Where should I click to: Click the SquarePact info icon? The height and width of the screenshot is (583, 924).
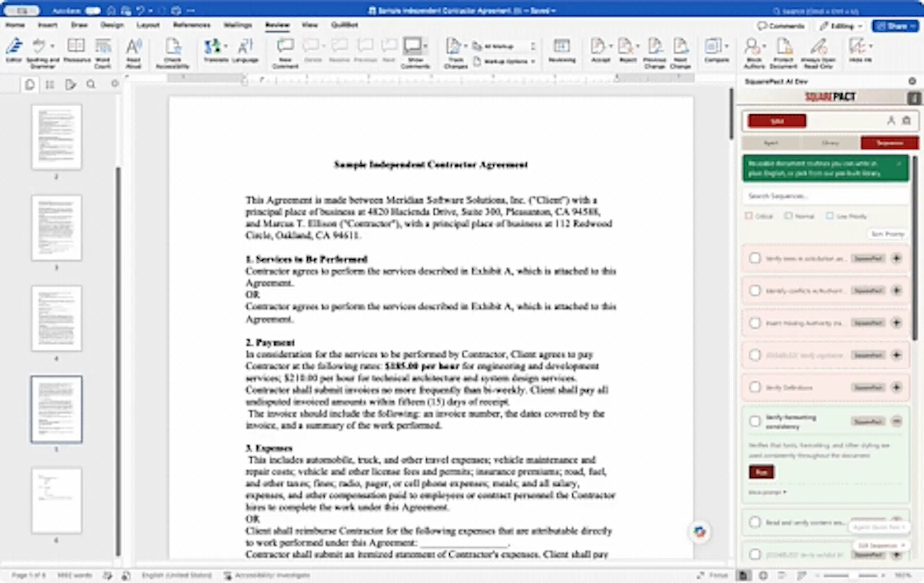coord(914,98)
